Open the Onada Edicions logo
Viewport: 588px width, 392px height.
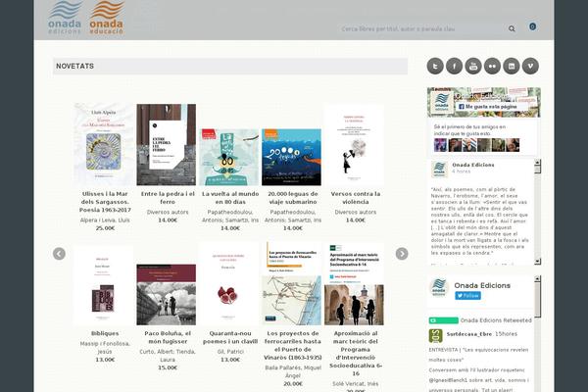(65, 18)
